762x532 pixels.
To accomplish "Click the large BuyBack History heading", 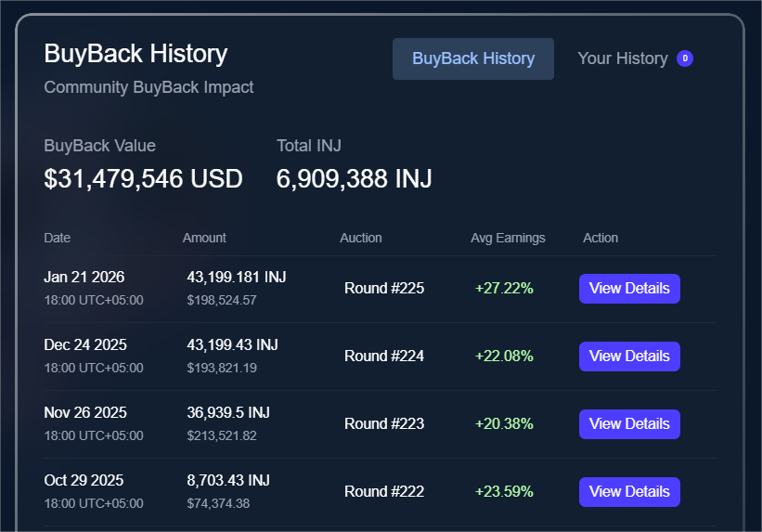I will coord(136,54).
